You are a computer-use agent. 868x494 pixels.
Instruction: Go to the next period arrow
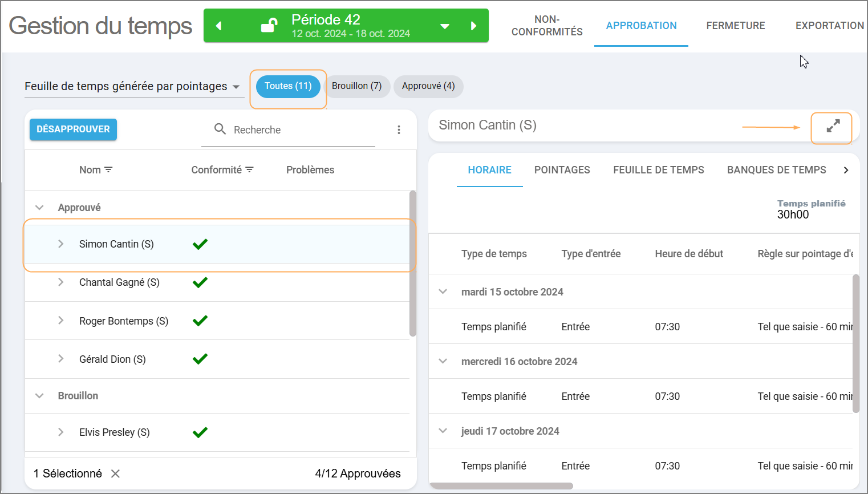pyautogui.click(x=473, y=26)
